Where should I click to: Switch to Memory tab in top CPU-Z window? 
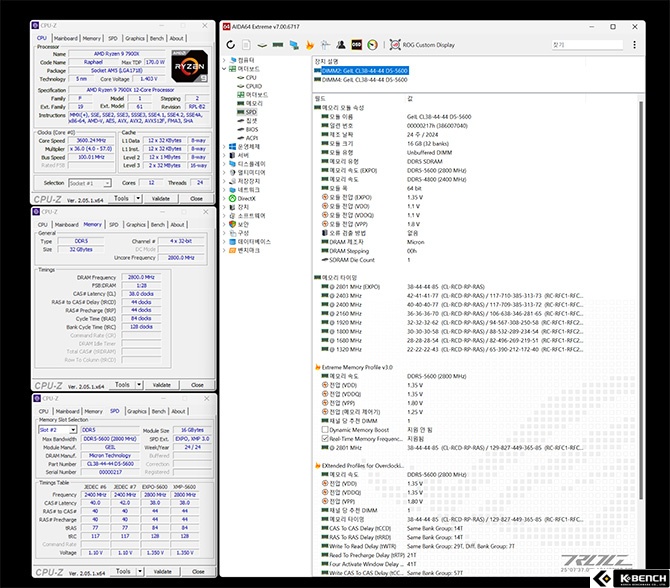point(91,38)
